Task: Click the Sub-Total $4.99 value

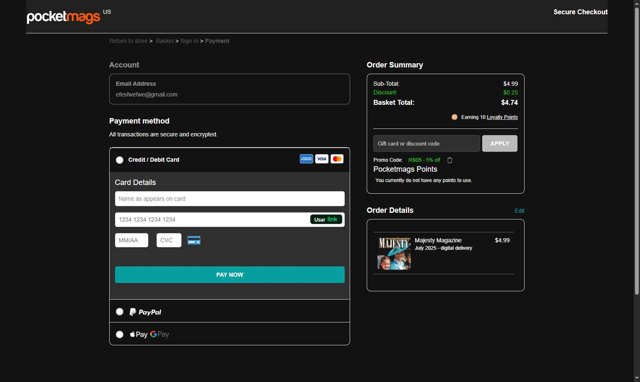Action: click(x=510, y=84)
